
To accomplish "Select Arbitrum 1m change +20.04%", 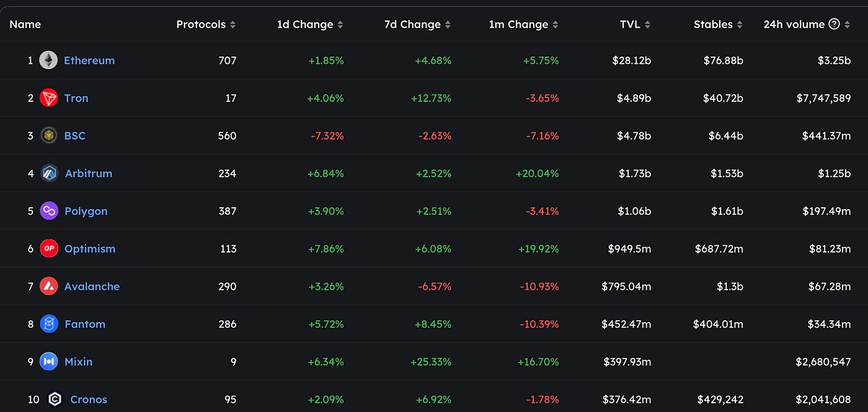I will point(537,173).
